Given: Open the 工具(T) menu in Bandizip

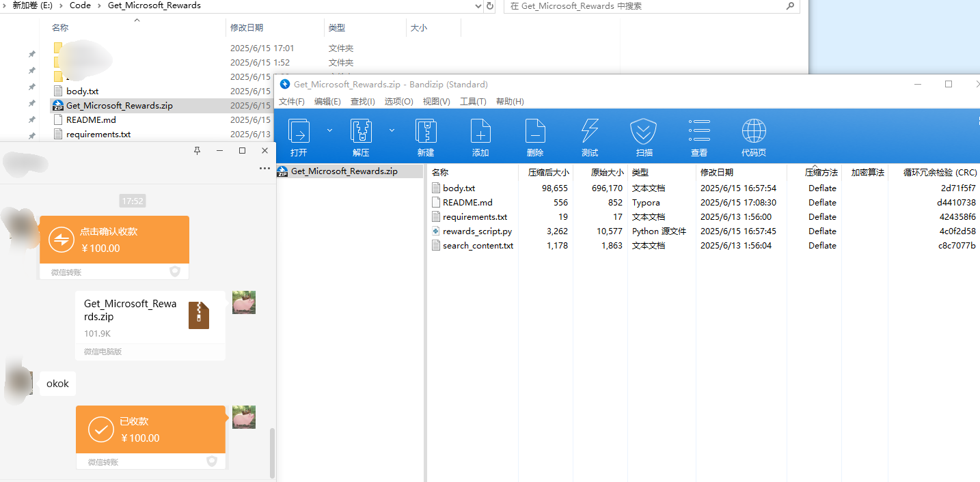Looking at the screenshot, I should 472,101.
